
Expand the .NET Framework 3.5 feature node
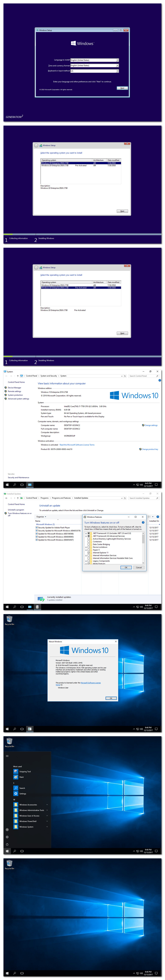coord(86,533)
